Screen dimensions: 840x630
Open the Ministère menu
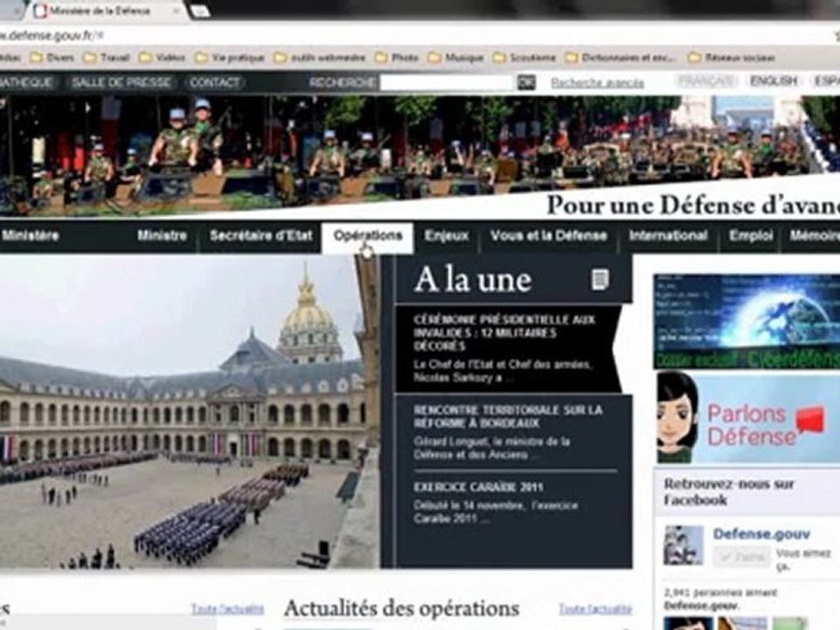pos(30,235)
